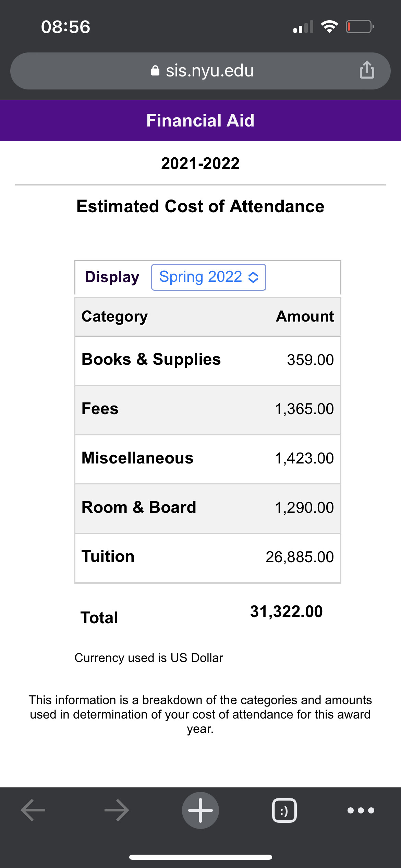Viewport: 401px width, 868px height.
Task: Click the Fees row
Action: 208,409
